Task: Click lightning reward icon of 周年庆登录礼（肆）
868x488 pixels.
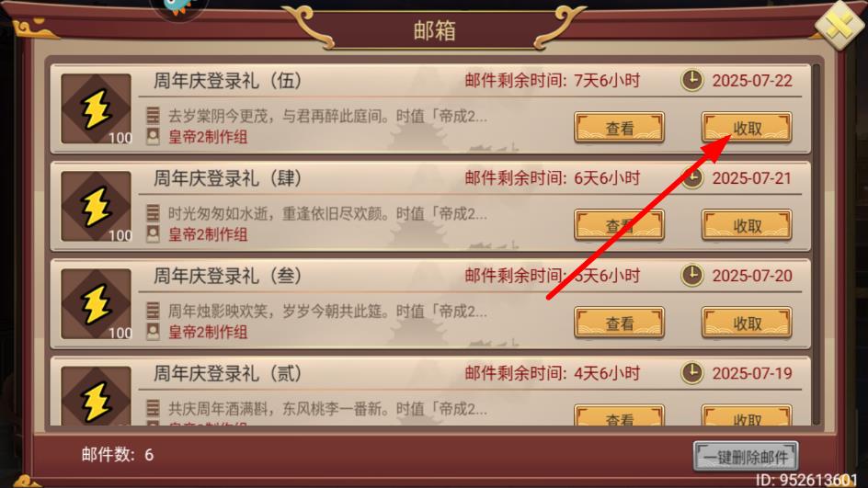Action: (x=97, y=207)
